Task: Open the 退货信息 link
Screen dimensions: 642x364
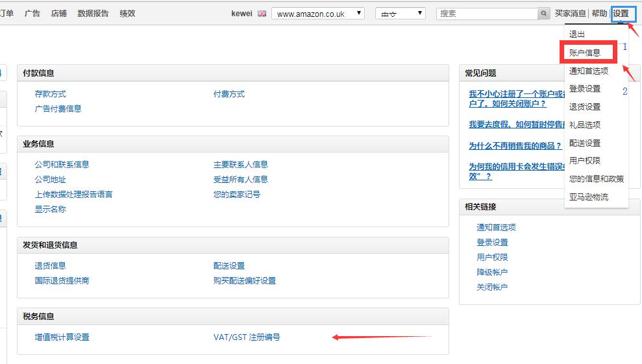Action: click(51, 266)
